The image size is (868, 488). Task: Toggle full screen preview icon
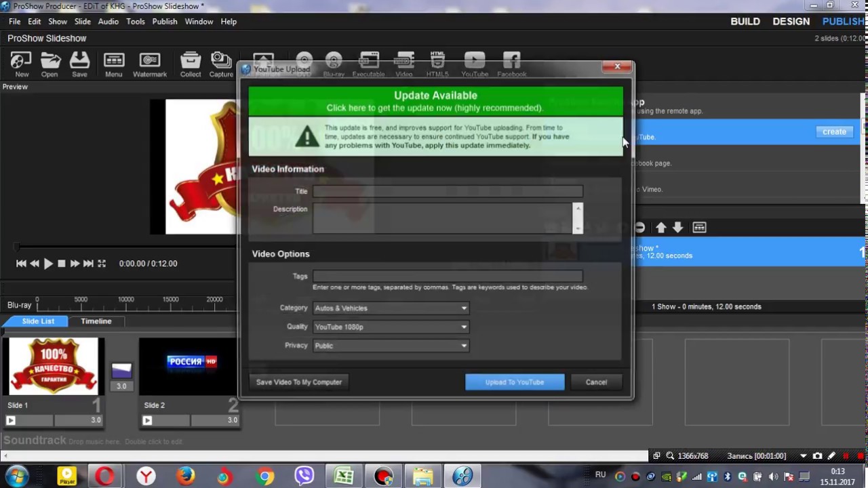pos(102,264)
